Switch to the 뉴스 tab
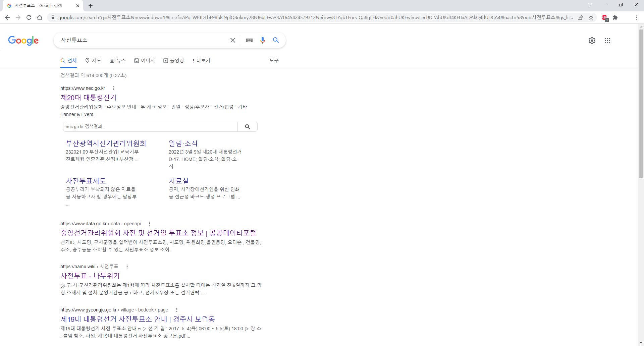 pos(118,61)
